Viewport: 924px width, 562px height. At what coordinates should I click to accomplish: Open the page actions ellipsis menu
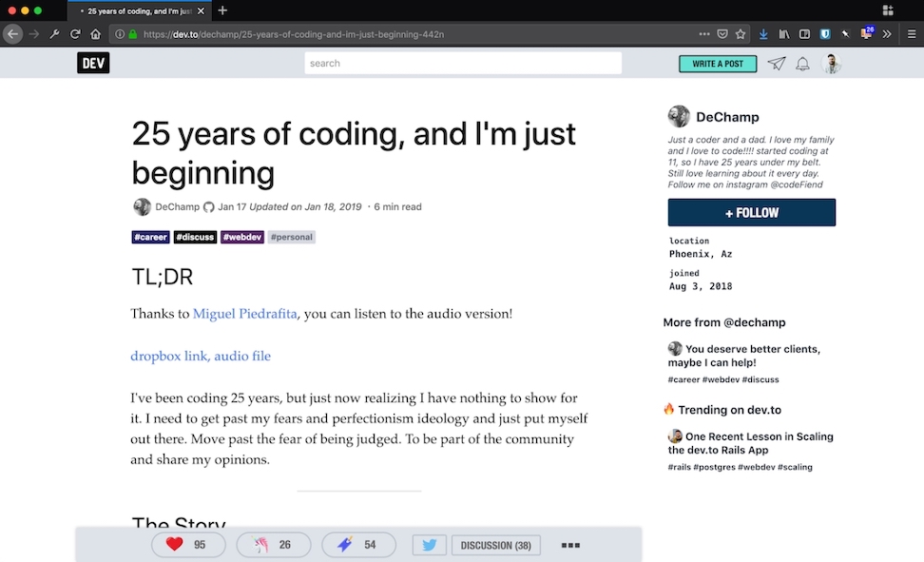704,33
